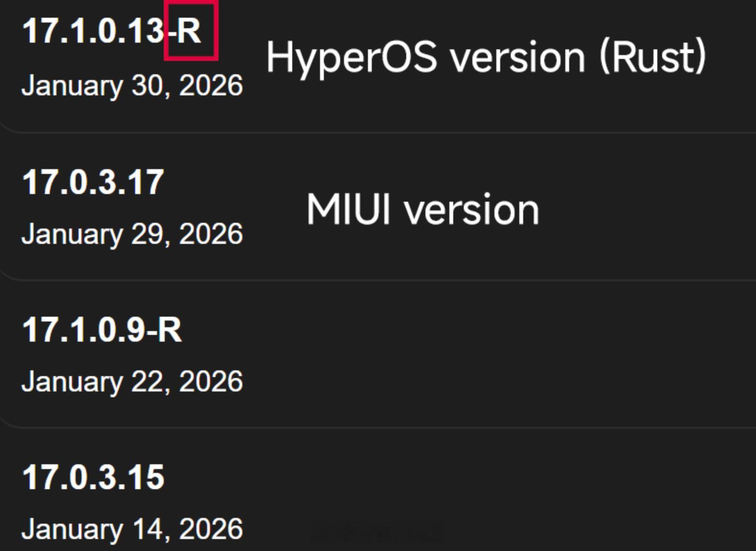Click the red annotation box
756x551 pixels.
190,31
